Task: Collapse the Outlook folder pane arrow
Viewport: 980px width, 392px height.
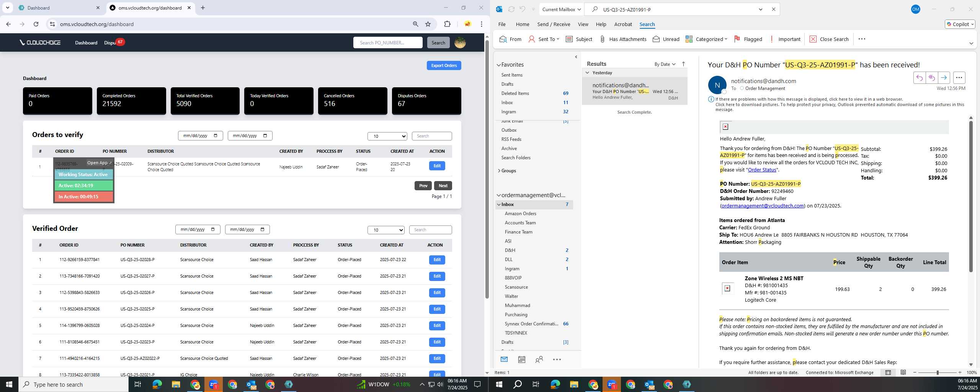Action: click(576, 57)
